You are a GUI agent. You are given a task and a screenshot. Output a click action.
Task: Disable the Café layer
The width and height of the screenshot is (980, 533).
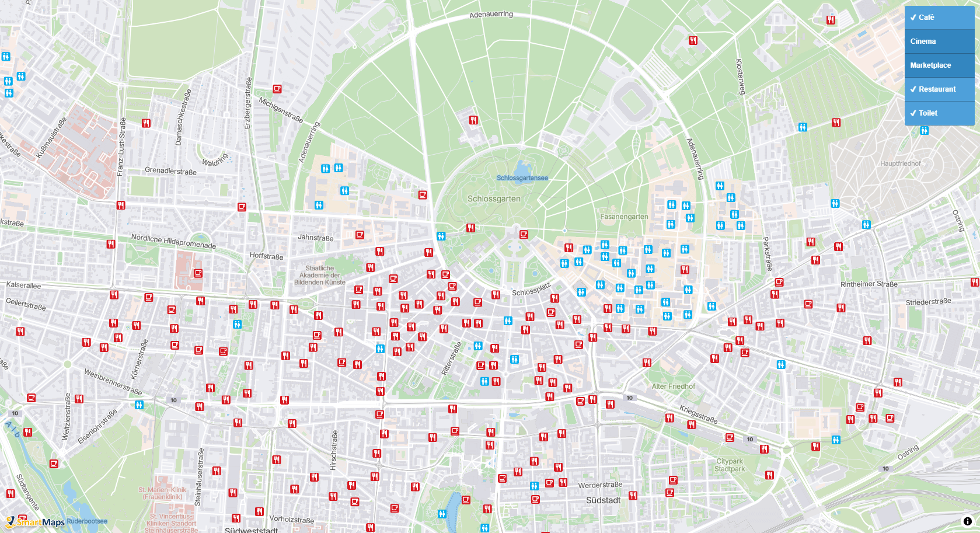939,18
